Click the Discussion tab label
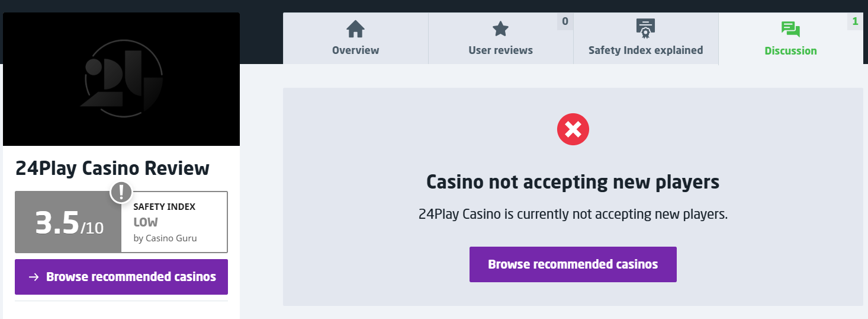The width and height of the screenshot is (868, 319). (790, 51)
